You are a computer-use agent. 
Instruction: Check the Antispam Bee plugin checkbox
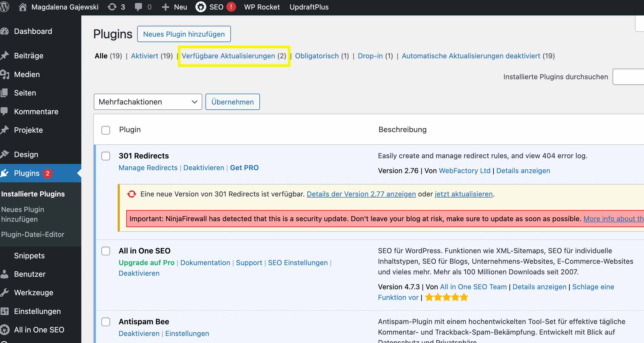coord(106,323)
